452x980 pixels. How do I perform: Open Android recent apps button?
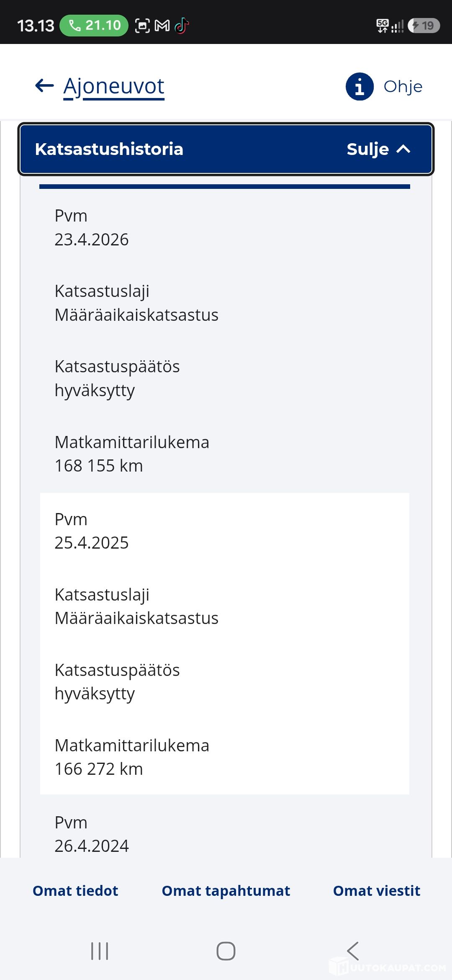click(x=100, y=951)
